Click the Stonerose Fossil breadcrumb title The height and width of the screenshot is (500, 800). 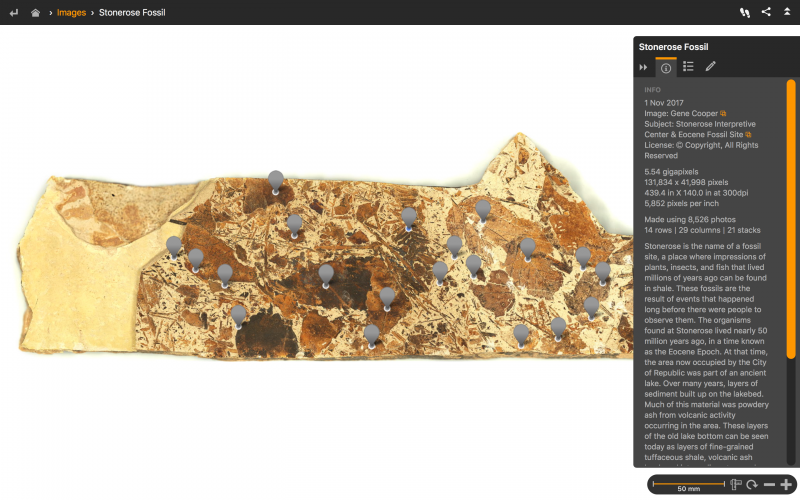click(x=132, y=13)
